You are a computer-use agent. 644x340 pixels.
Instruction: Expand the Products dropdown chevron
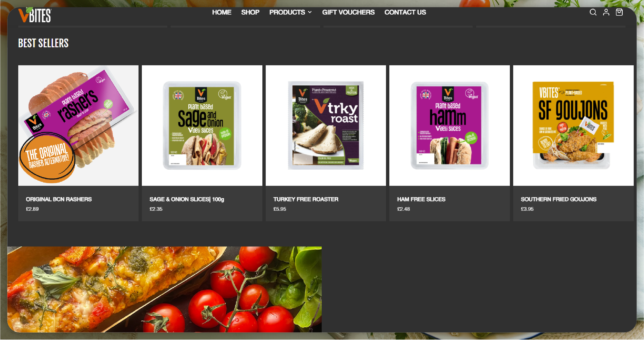pyautogui.click(x=310, y=12)
